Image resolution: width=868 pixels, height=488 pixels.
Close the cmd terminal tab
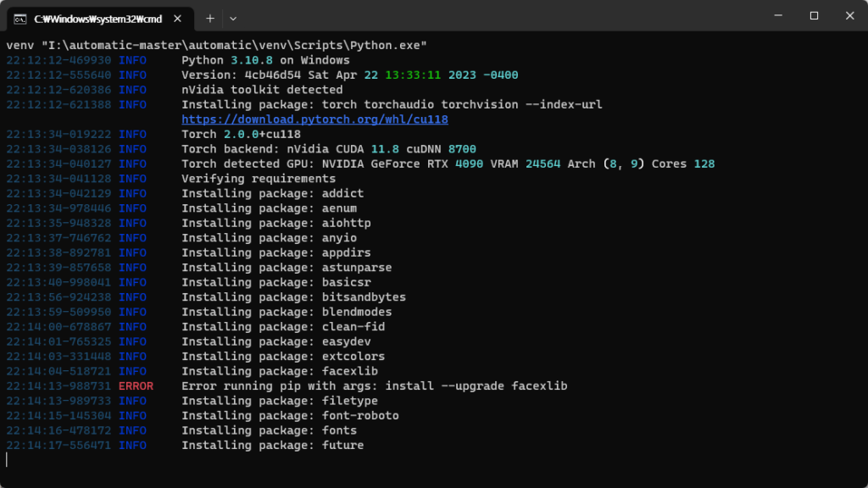[x=177, y=19]
